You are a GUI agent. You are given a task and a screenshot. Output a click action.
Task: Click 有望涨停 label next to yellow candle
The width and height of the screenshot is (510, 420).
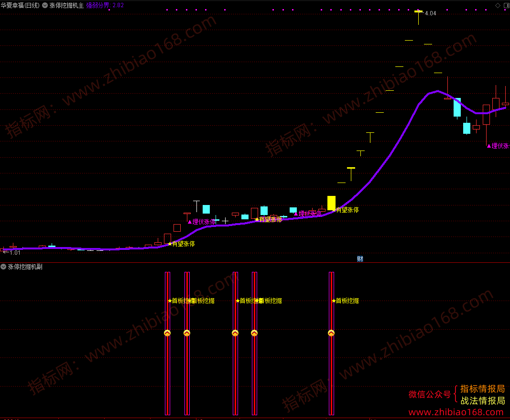(x=347, y=210)
